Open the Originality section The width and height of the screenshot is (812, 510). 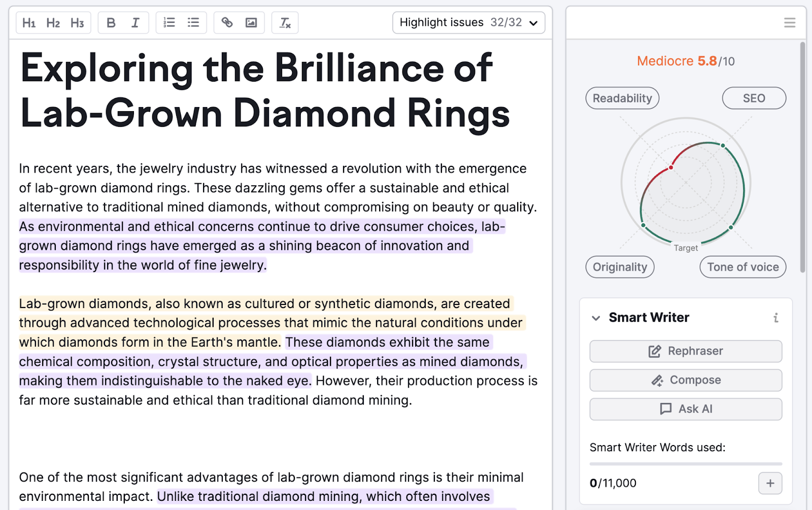(620, 267)
